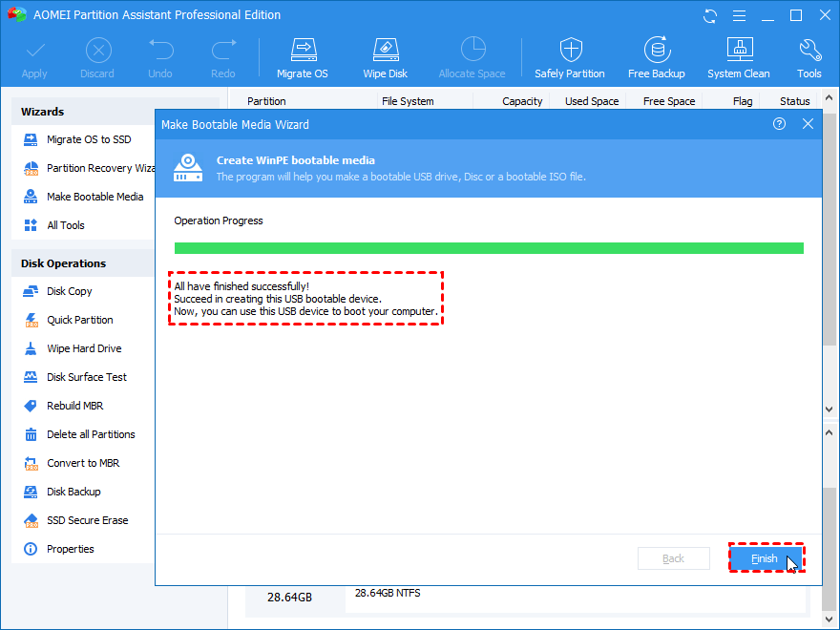This screenshot has width=840, height=630.
Task: Open the hamburger menu in title bar
Action: point(737,15)
